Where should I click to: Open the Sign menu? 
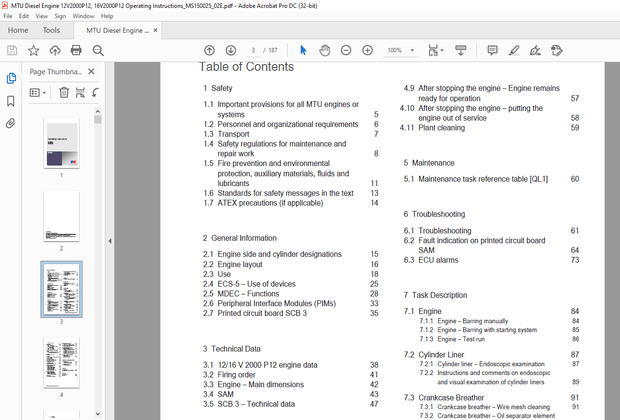pos(60,16)
